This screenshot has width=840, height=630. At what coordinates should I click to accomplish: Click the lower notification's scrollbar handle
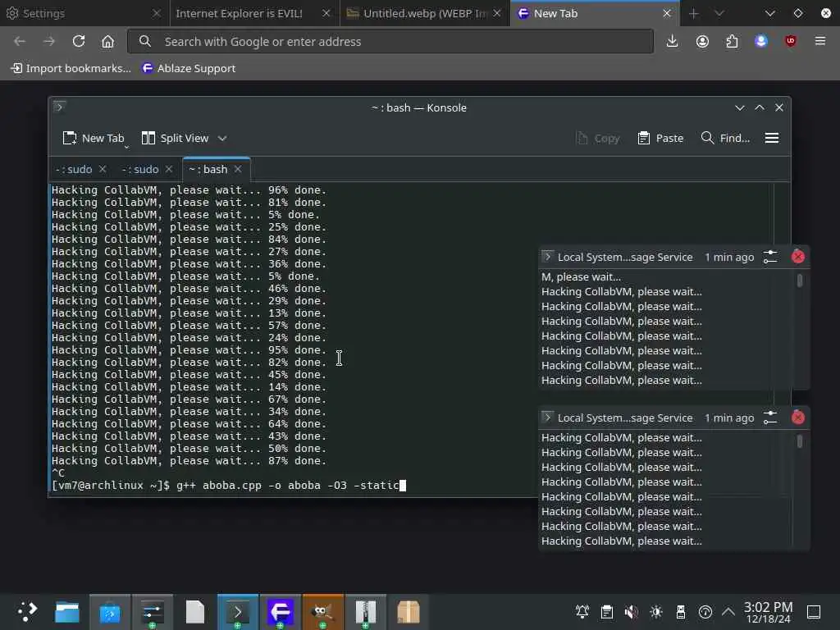pos(800,441)
